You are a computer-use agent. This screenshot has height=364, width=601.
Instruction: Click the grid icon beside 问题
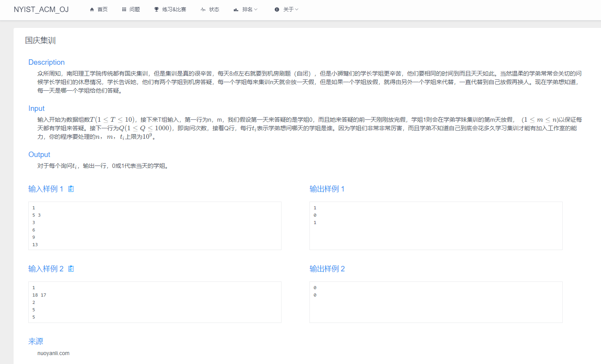coord(123,9)
